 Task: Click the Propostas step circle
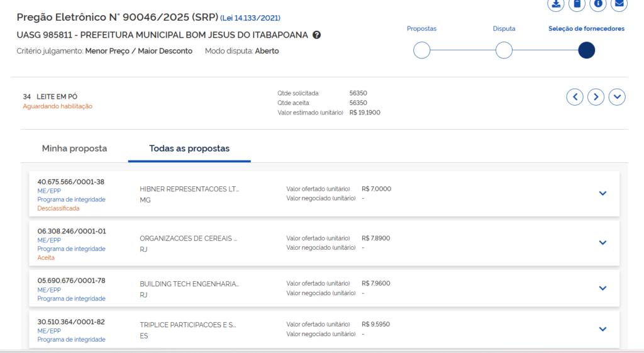point(422,50)
